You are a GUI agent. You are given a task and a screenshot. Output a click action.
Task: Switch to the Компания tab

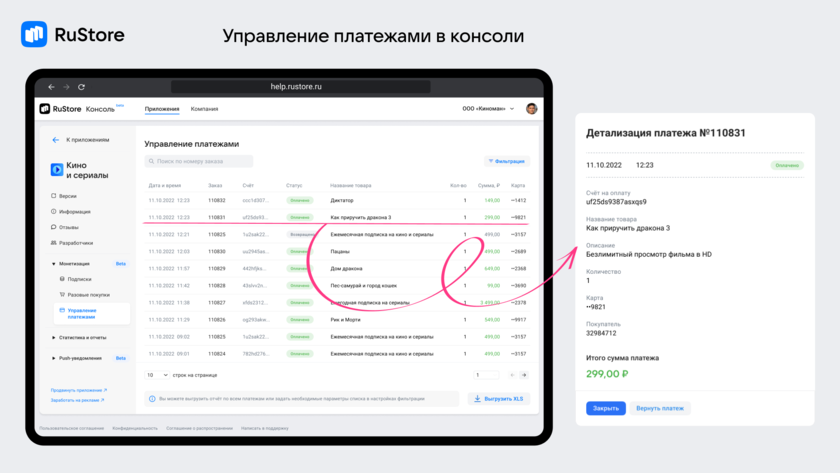(204, 109)
